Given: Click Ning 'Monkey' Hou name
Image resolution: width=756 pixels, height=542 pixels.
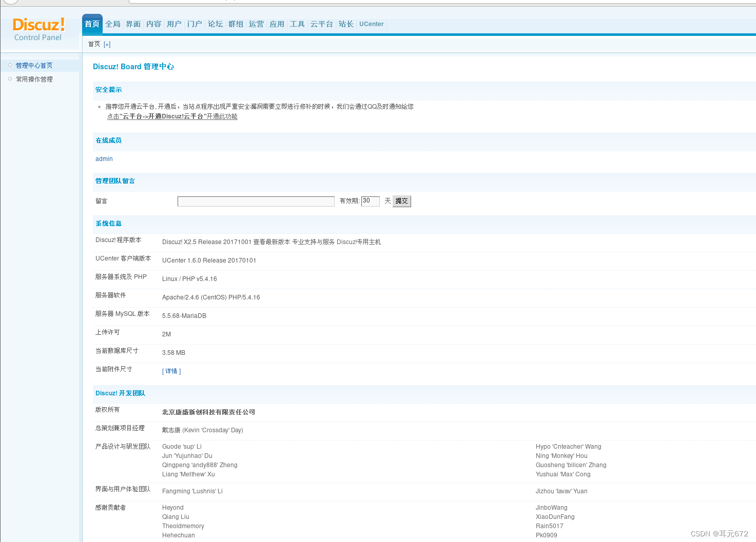Looking at the screenshot, I should point(561,456).
